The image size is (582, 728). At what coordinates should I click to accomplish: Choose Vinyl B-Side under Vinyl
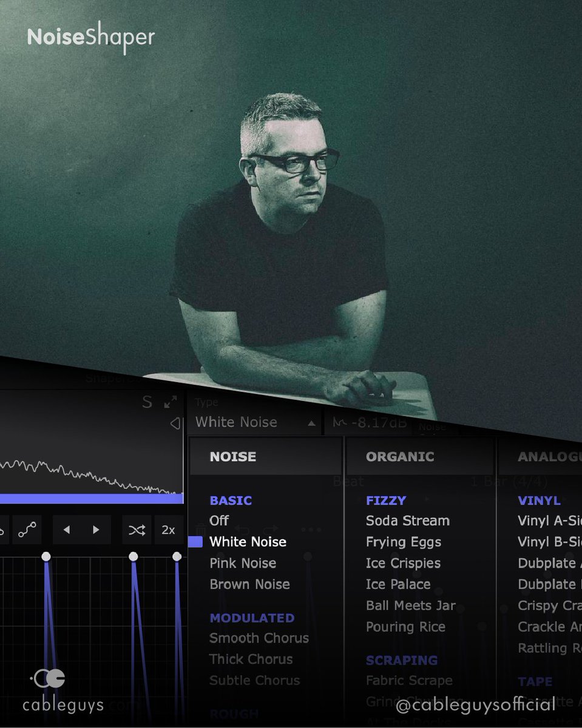(x=549, y=542)
